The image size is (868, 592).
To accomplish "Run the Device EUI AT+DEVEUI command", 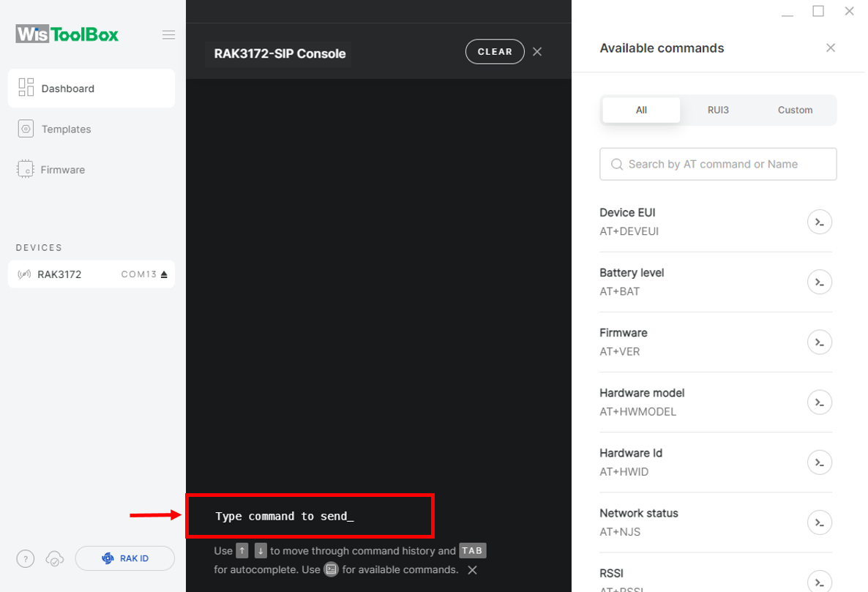I will point(819,222).
